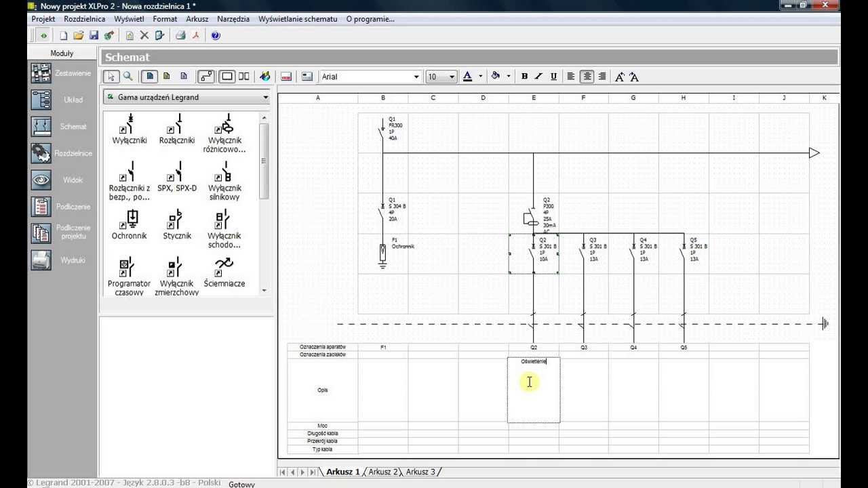This screenshot has height=488, width=868.
Task: Choose the Ściemniacze device category
Action: 224,272
